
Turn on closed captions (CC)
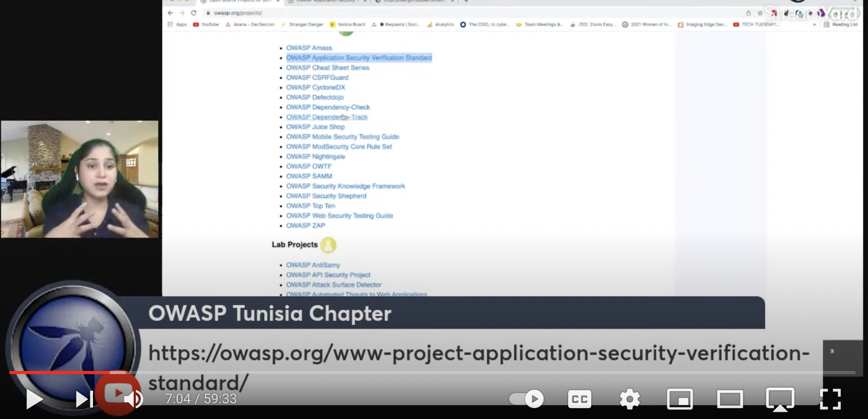point(580,399)
